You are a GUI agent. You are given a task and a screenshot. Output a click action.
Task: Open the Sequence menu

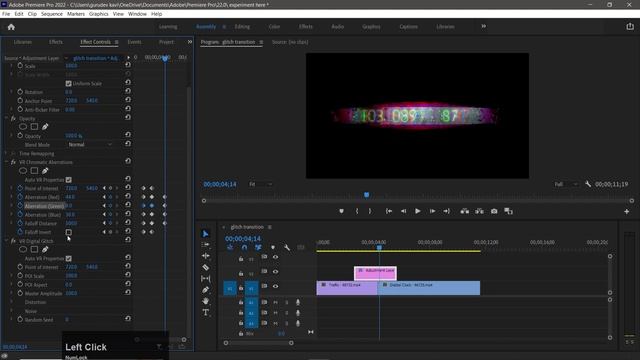52,14
